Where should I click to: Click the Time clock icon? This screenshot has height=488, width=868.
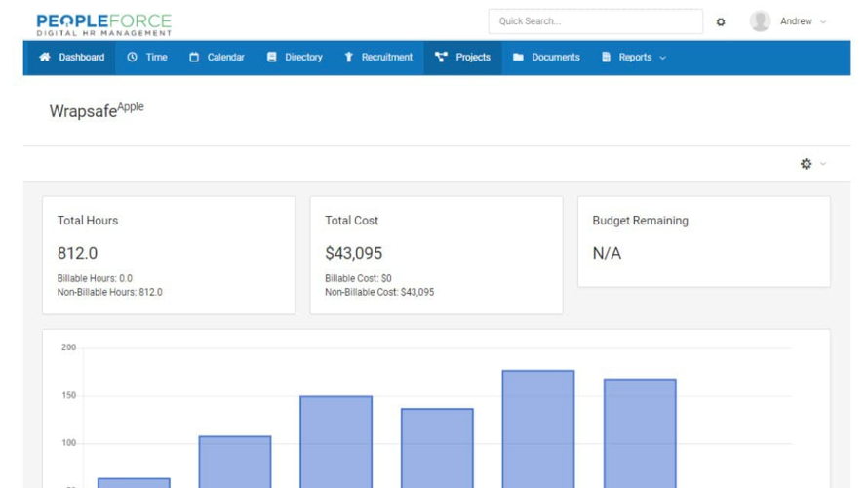pyautogui.click(x=133, y=58)
